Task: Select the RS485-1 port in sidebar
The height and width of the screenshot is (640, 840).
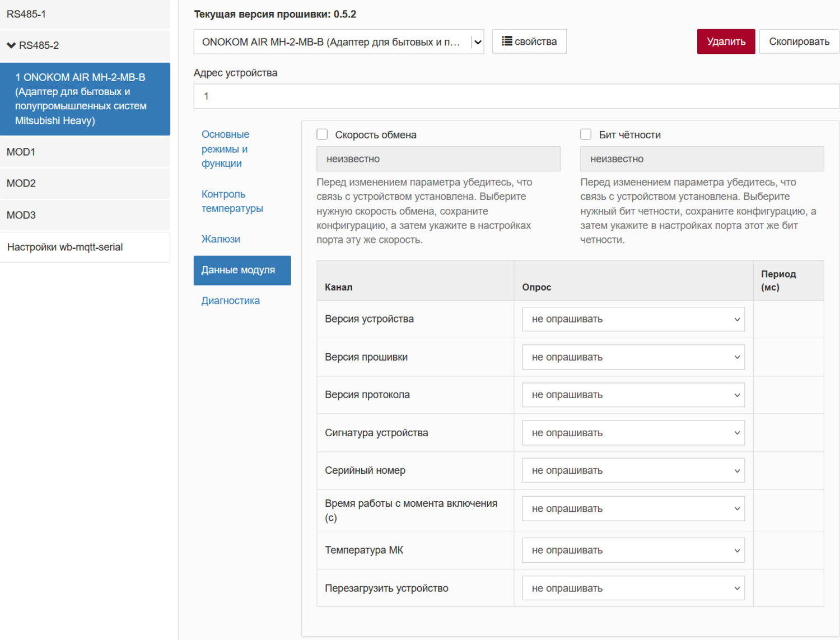Action: click(85, 14)
